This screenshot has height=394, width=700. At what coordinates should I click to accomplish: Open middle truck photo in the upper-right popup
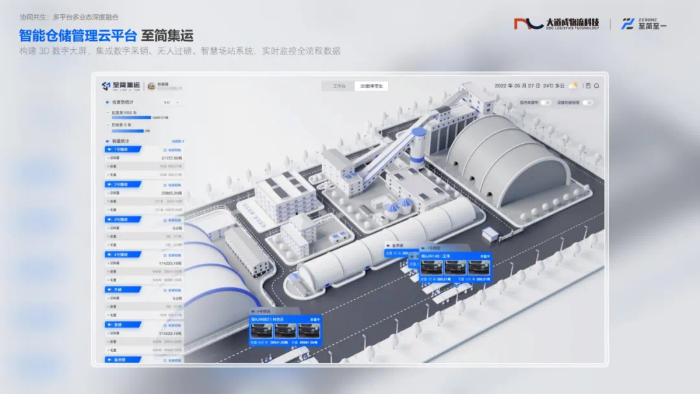455,267
